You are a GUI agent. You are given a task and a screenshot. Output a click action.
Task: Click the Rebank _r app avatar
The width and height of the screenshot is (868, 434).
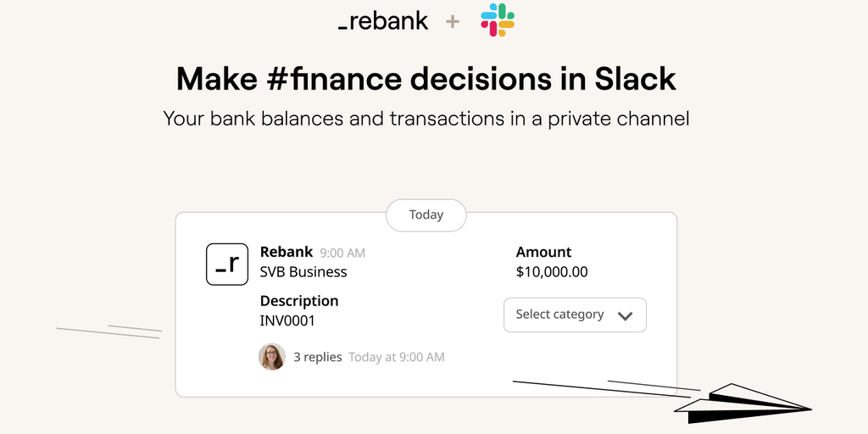[227, 264]
